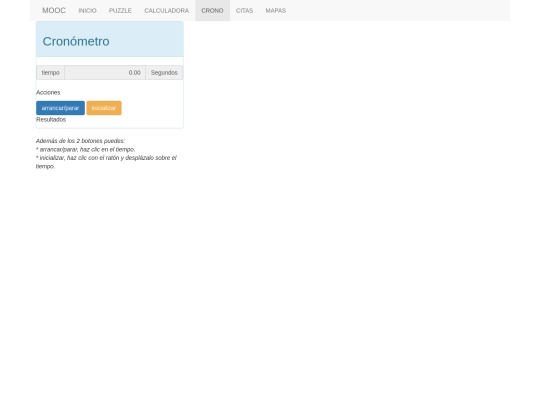Open the CALCULADORA tab
540x405 pixels.
click(167, 11)
